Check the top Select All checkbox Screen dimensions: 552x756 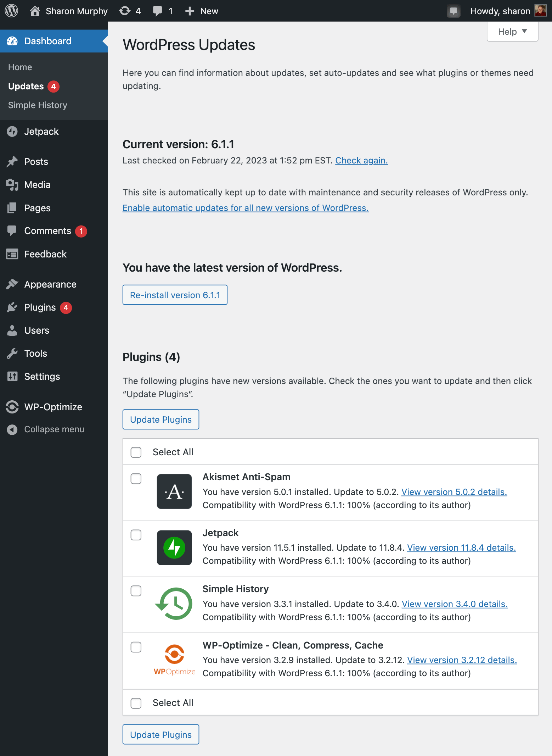136,452
